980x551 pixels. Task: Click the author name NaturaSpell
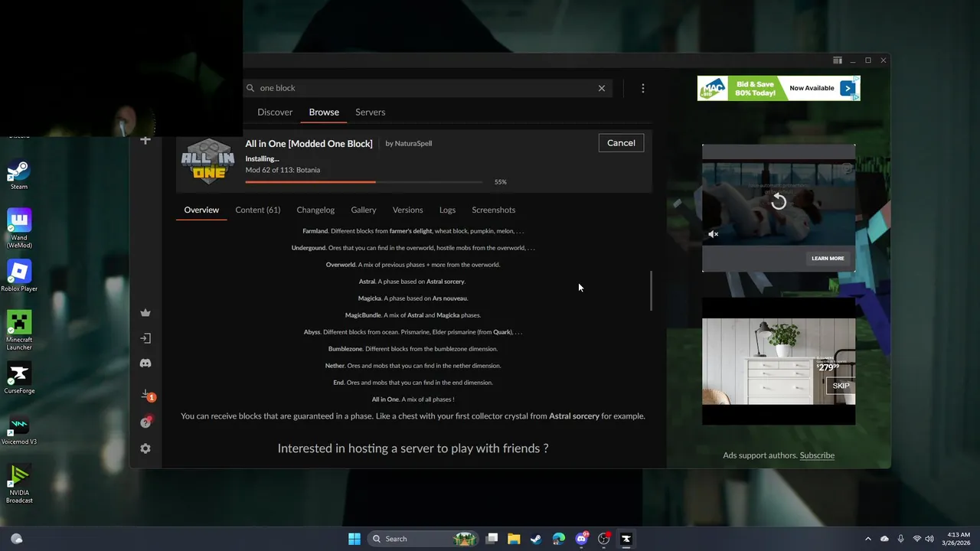click(413, 144)
